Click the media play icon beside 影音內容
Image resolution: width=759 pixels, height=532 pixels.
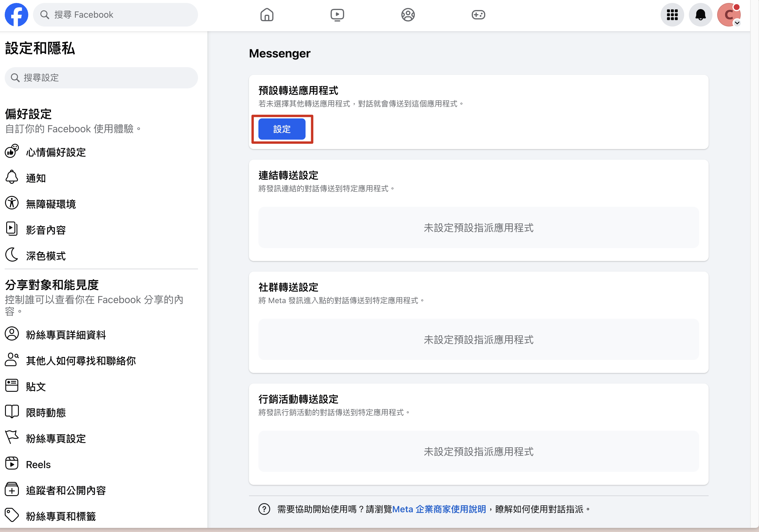point(11,229)
